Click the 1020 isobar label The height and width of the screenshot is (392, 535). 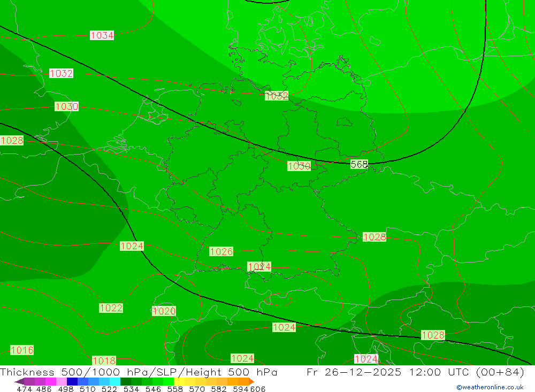point(164,311)
